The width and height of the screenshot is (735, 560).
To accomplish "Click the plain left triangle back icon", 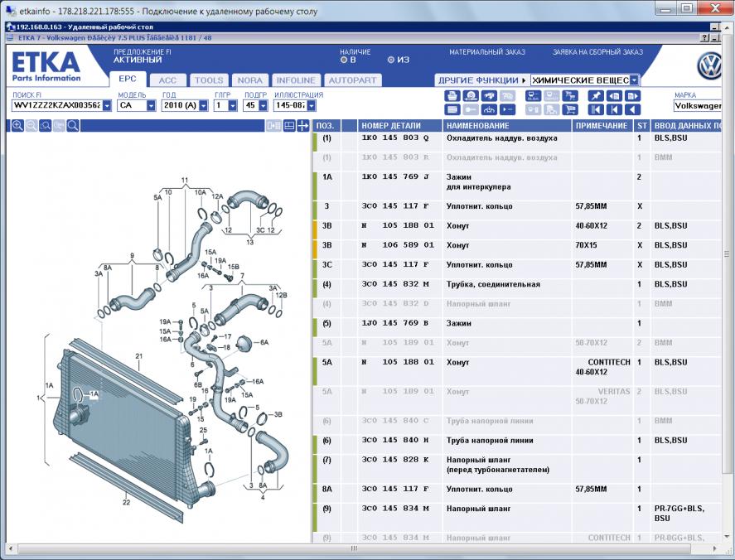I will [632, 109].
